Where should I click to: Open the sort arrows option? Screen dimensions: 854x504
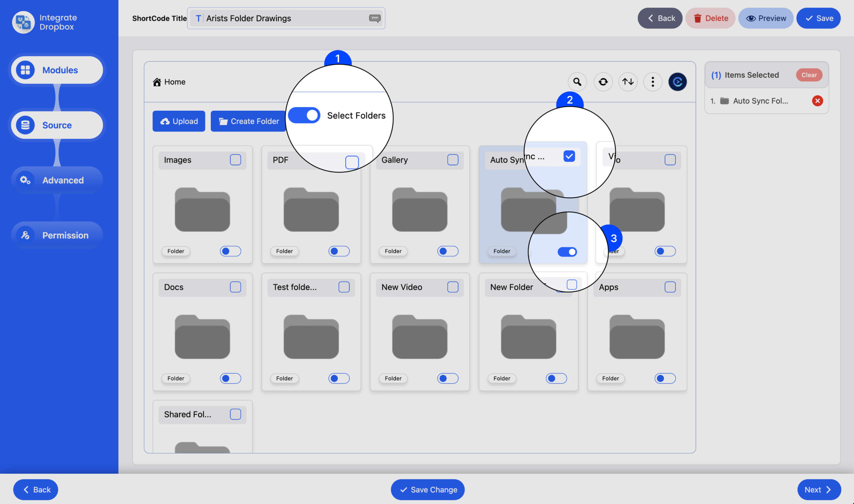click(x=628, y=82)
